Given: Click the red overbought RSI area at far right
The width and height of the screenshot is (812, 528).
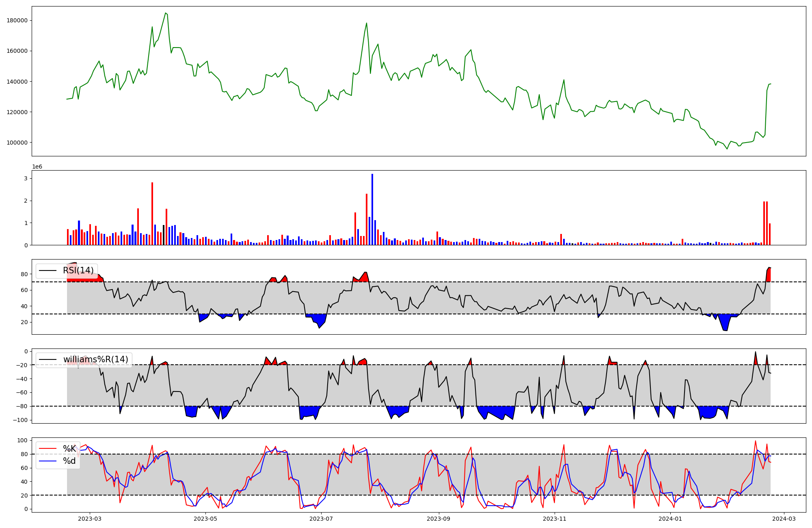Looking at the screenshot, I should pyautogui.click(x=768, y=275).
